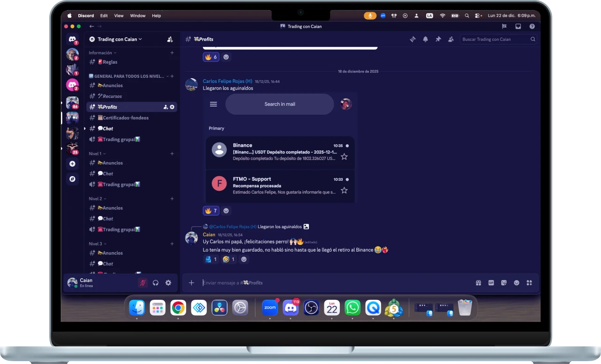Open the server forum/guide flag icon in title bar

point(504,27)
